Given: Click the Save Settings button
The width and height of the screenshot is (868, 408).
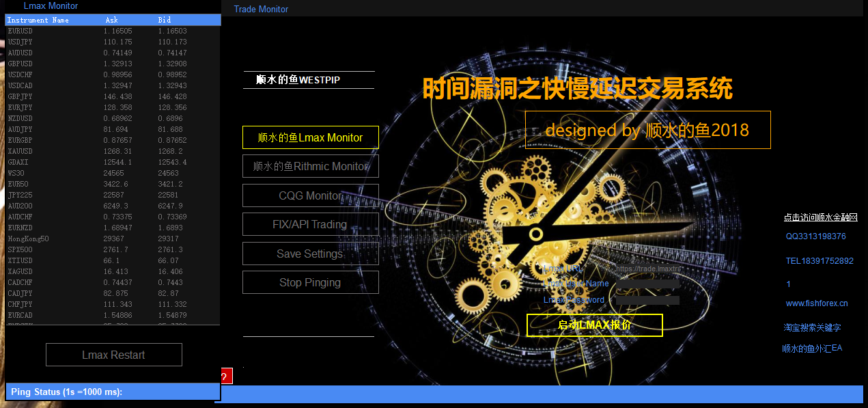Looking at the screenshot, I should (x=310, y=254).
